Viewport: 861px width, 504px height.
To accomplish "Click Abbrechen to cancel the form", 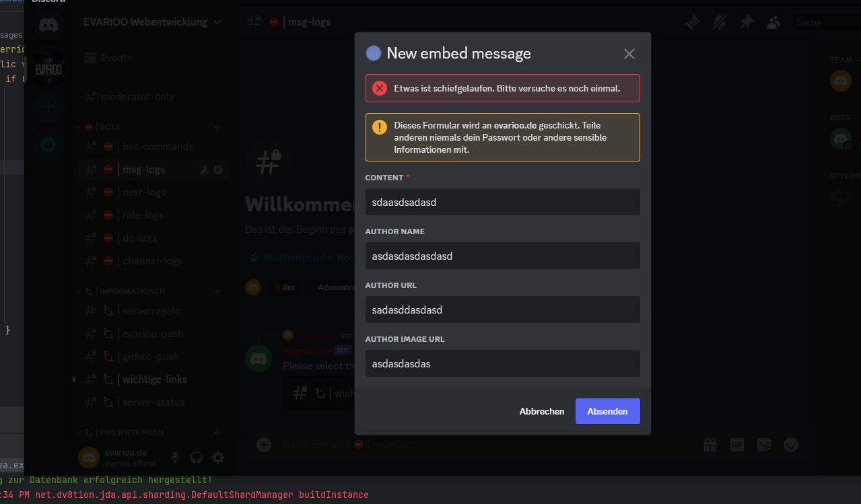I will (541, 411).
